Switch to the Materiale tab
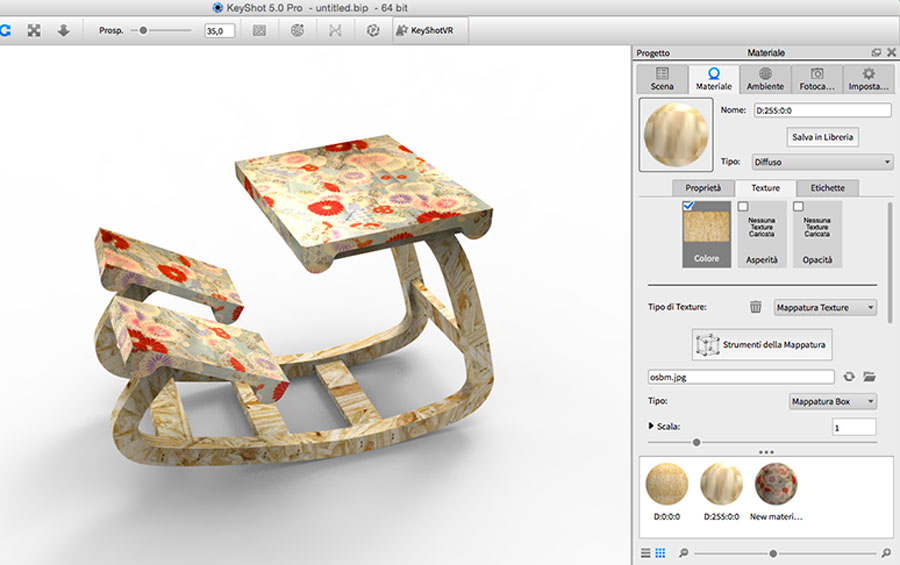The height and width of the screenshot is (565, 900). coord(713,79)
